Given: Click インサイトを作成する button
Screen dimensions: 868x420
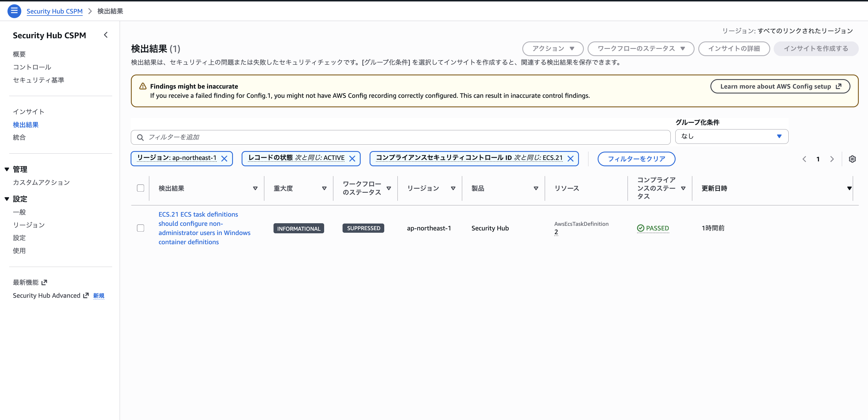Looking at the screenshot, I should (816, 49).
